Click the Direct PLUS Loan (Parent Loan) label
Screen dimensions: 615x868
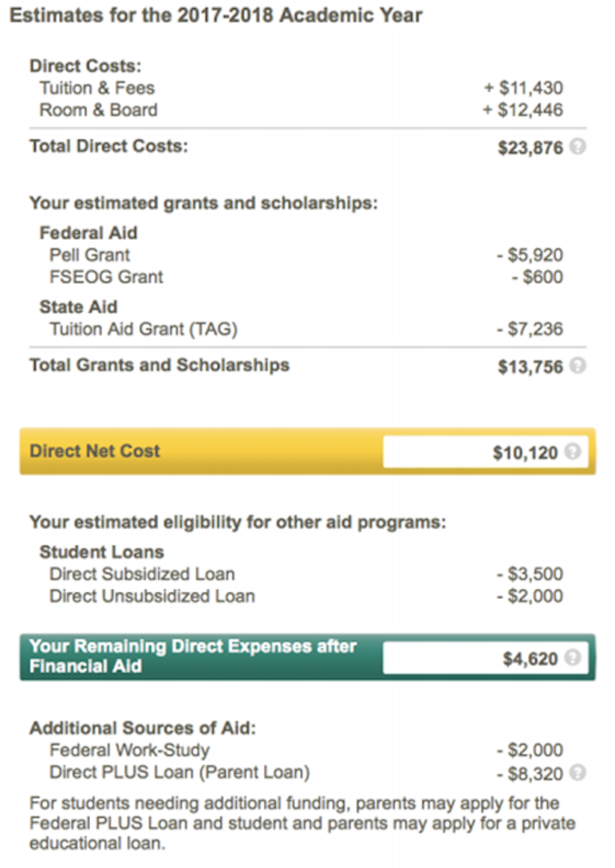(x=179, y=772)
